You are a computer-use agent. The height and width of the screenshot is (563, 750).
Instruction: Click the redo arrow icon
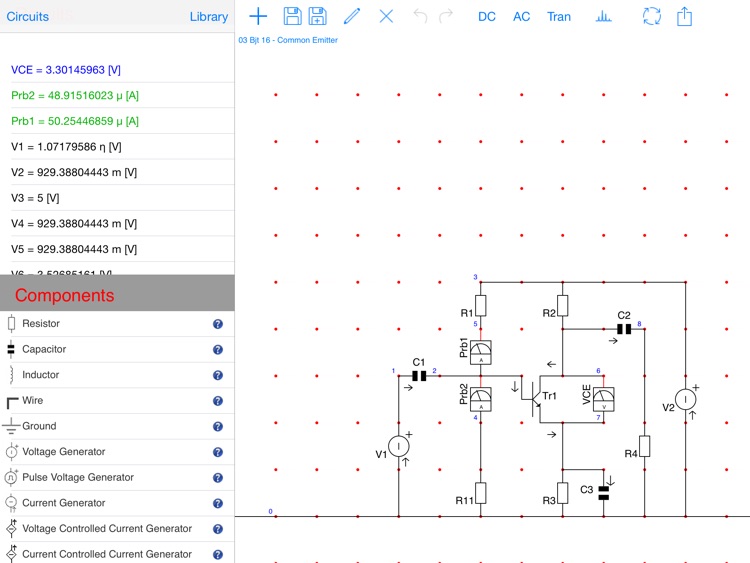[x=446, y=16]
